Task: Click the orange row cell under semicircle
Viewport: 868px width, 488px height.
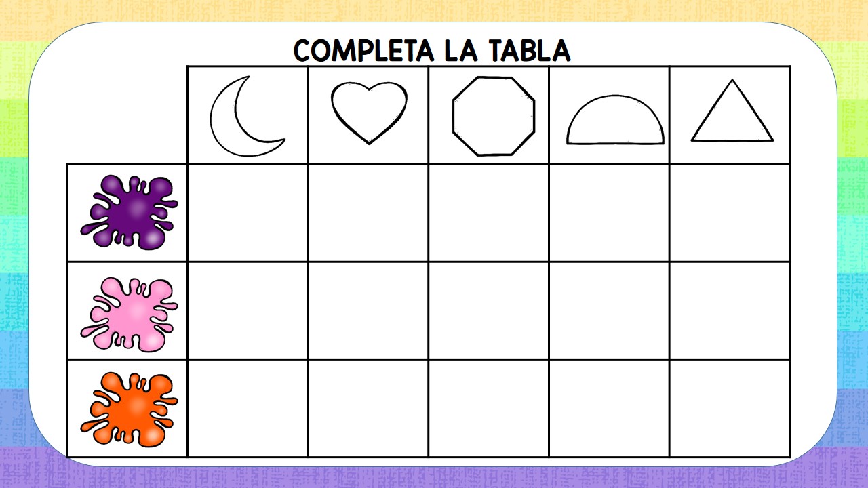Action: click(609, 408)
